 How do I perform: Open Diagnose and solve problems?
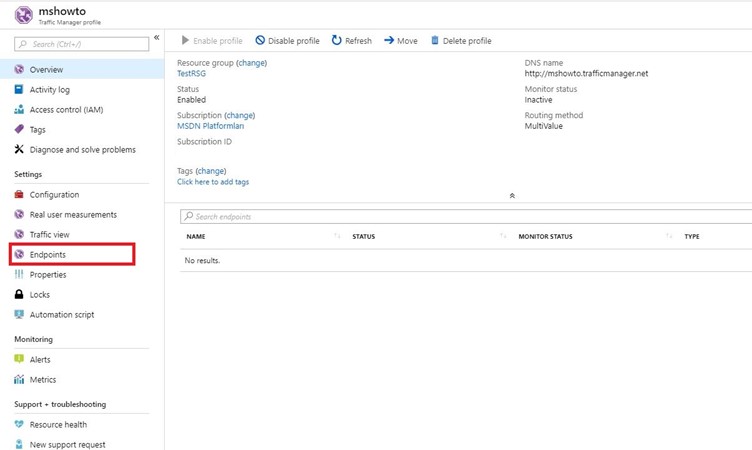(x=82, y=150)
